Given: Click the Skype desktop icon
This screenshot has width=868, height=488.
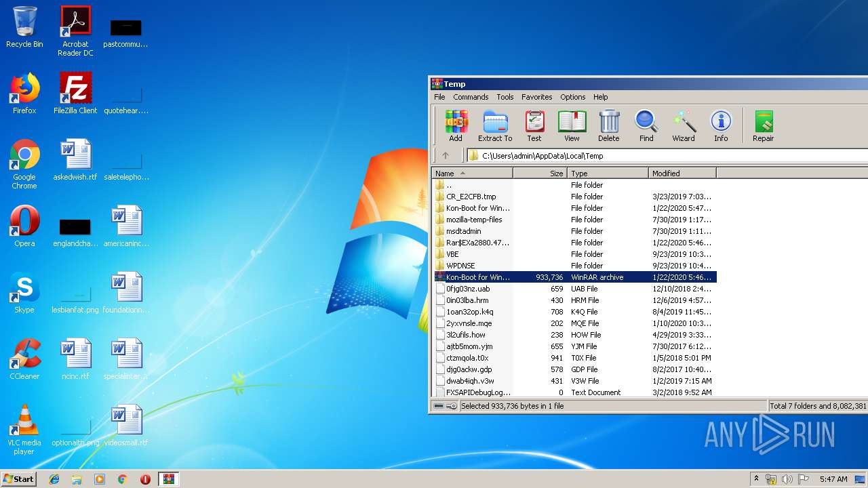Looking at the screenshot, I should point(24,293).
